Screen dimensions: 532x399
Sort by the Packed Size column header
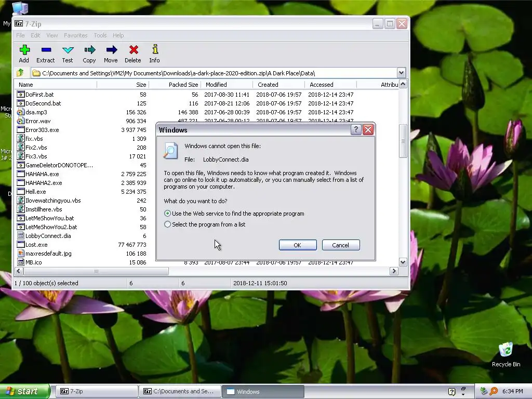pos(175,85)
